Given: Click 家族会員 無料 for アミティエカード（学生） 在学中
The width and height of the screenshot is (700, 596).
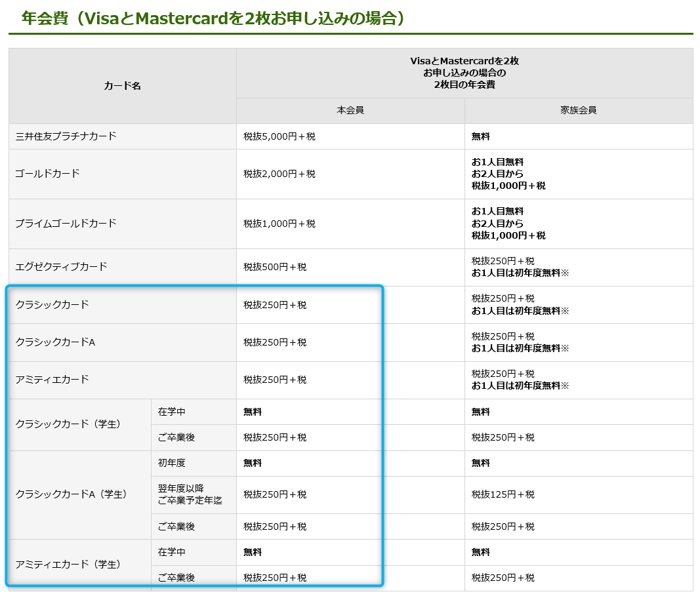Looking at the screenshot, I should [480, 553].
